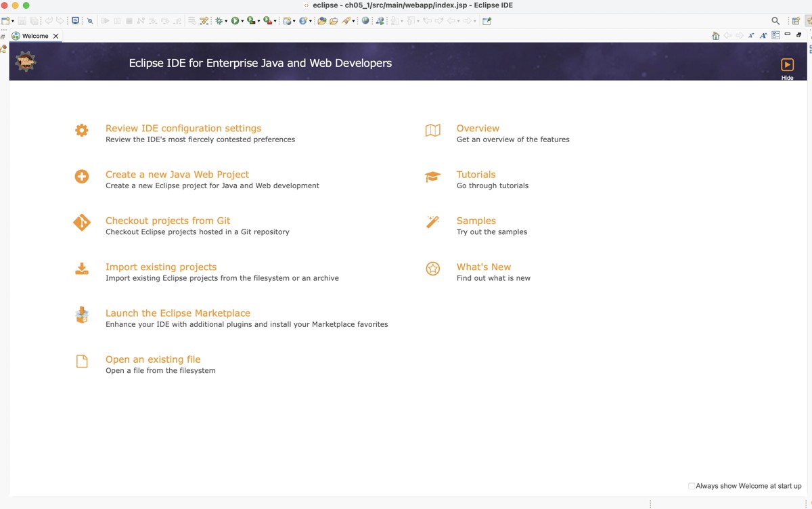Open the Samples link
This screenshot has height=509, width=812.
pyautogui.click(x=476, y=221)
